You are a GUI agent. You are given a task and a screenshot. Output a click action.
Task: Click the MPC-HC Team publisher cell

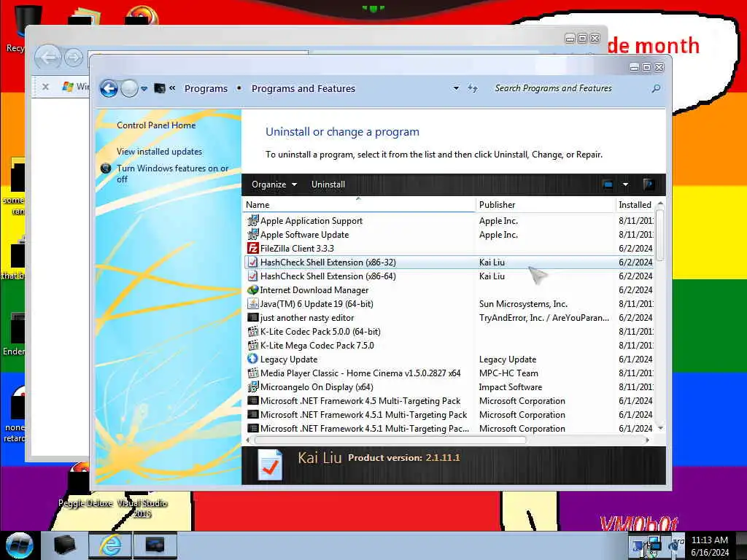point(508,373)
